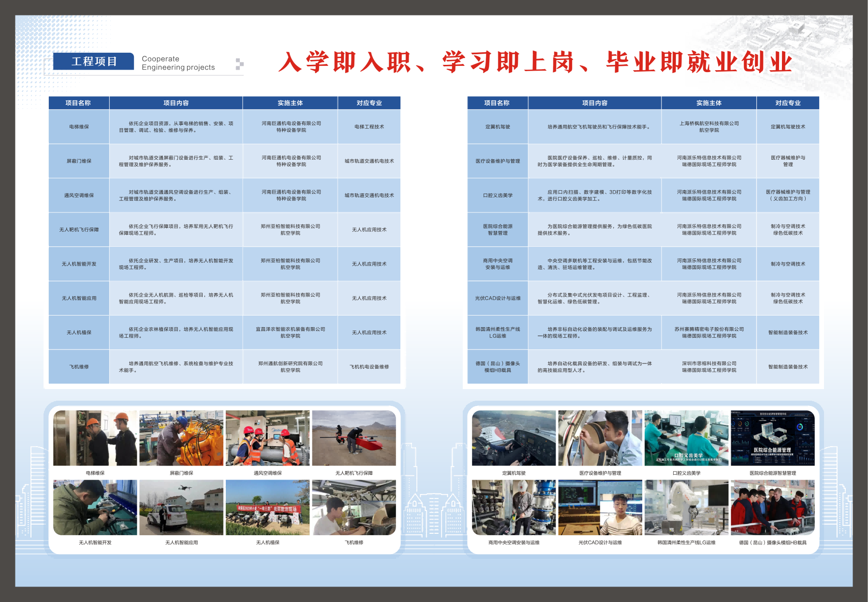
Task: Open the 电梯维保 photo thumbnail
Action: 95,438
